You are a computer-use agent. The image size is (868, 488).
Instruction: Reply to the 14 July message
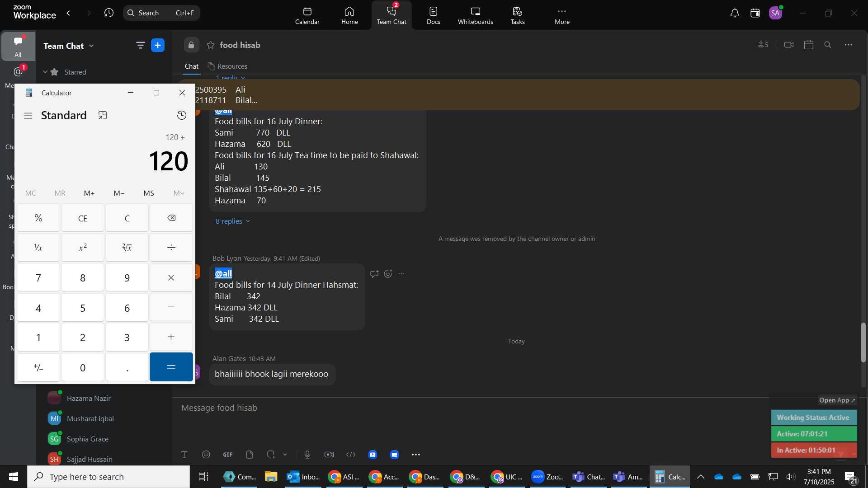374,274
